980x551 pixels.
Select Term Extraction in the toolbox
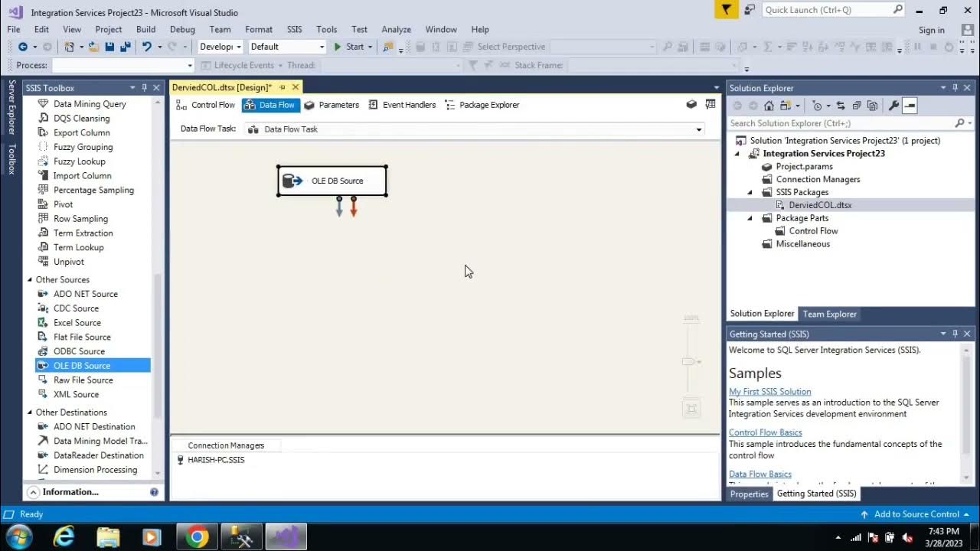[83, 233]
